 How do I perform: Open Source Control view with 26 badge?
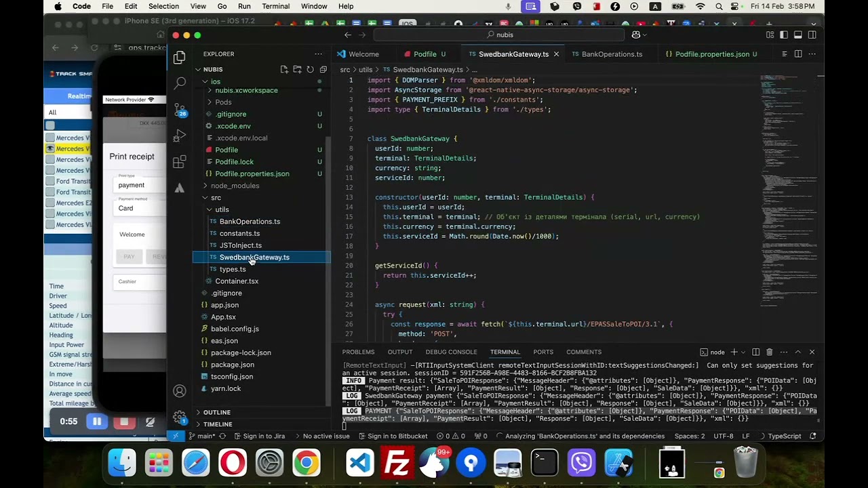click(180, 110)
